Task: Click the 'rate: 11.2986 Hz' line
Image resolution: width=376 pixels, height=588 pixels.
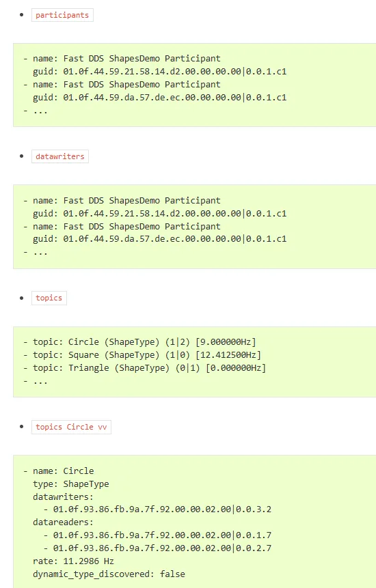Action: click(74, 561)
